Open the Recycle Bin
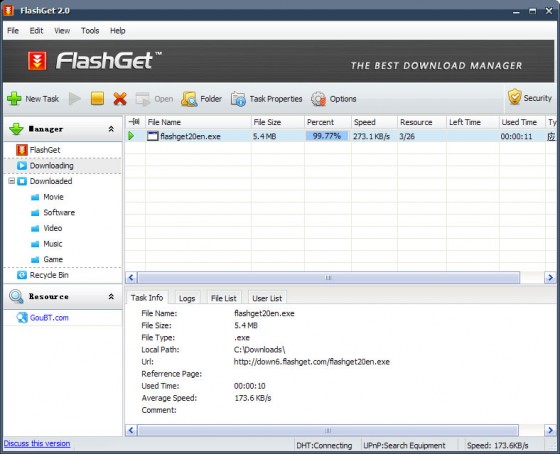 click(x=49, y=275)
